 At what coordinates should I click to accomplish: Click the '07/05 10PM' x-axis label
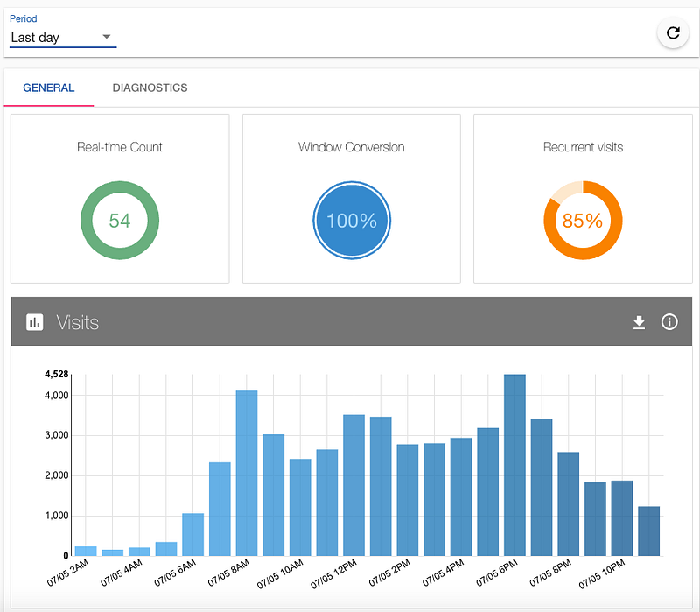tap(602, 573)
